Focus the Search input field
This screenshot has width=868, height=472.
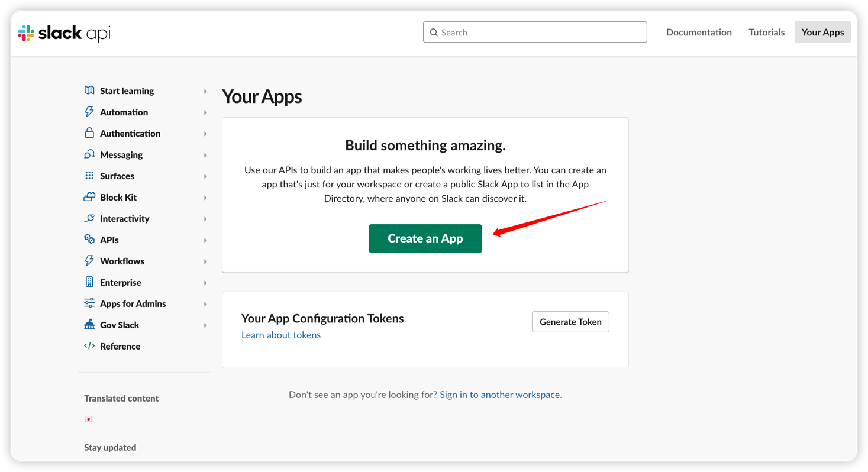point(535,33)
